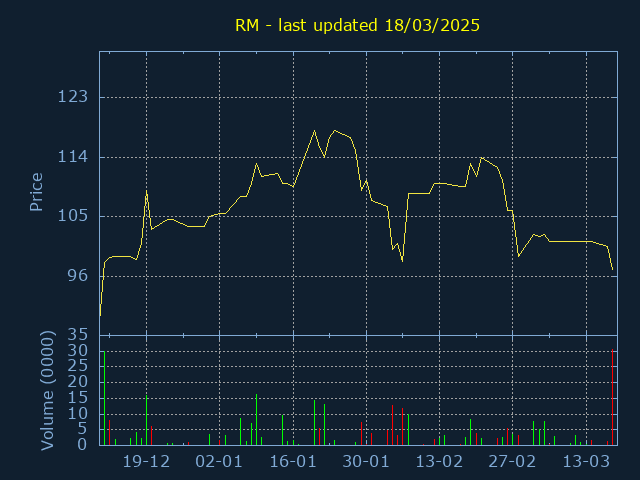Image resolution: width=640 pixels, height=480 pixels.
Task: Click the 35 label at the bottom of the price axis
Action: click(78, 335)
